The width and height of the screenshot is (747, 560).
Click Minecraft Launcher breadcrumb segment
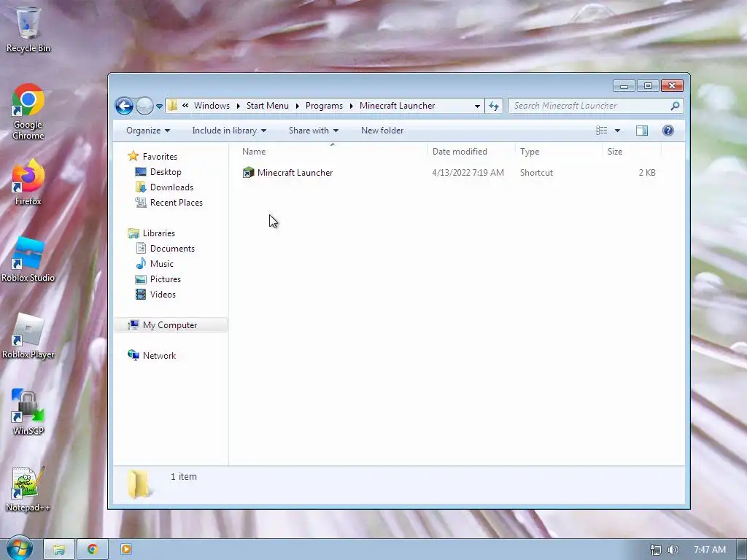pos(397,106)
